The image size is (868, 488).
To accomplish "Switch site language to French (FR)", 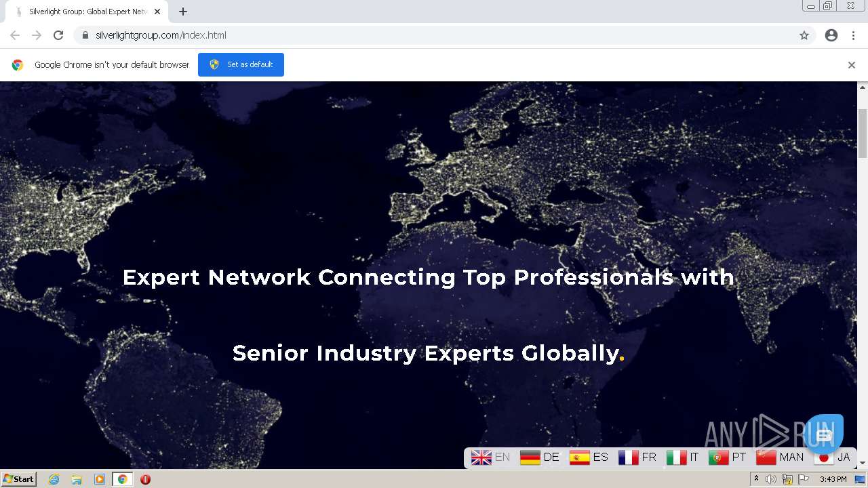I will (637, 457).
